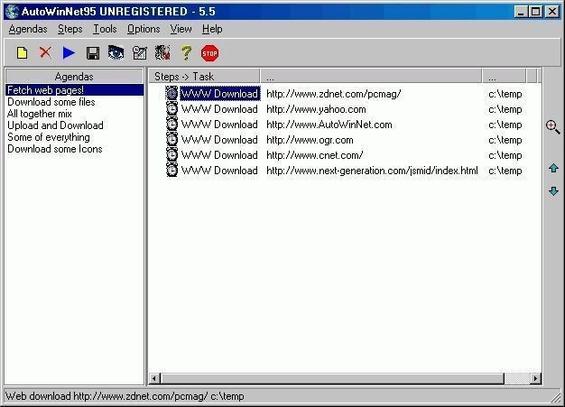Open the Tools menu

pyautogui.click(x=105, y=29)
